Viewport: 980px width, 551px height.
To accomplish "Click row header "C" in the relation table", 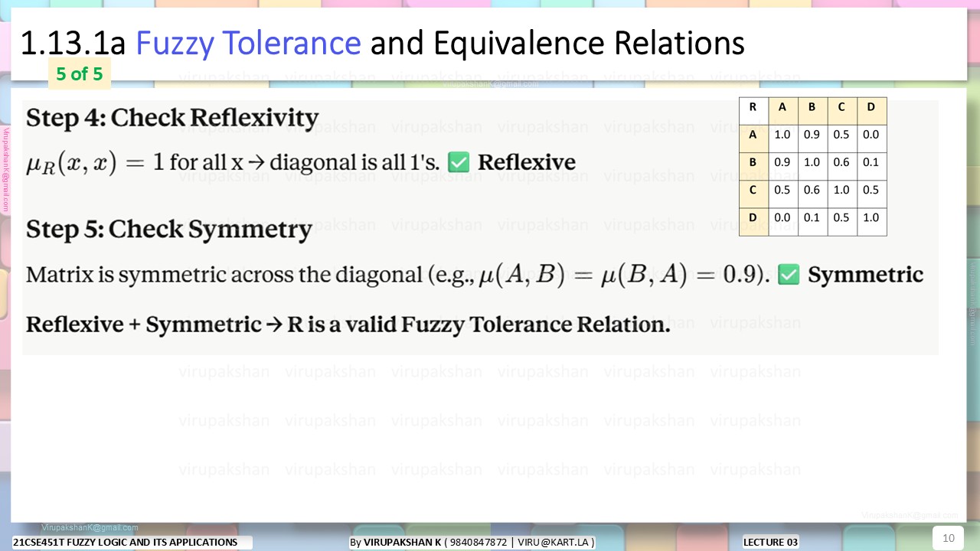I will pyautogui.click(x=753, y=194).
